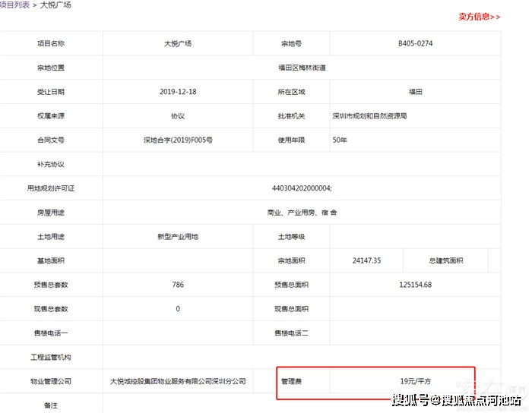Select the 福田 district cell

click(415, 92)
